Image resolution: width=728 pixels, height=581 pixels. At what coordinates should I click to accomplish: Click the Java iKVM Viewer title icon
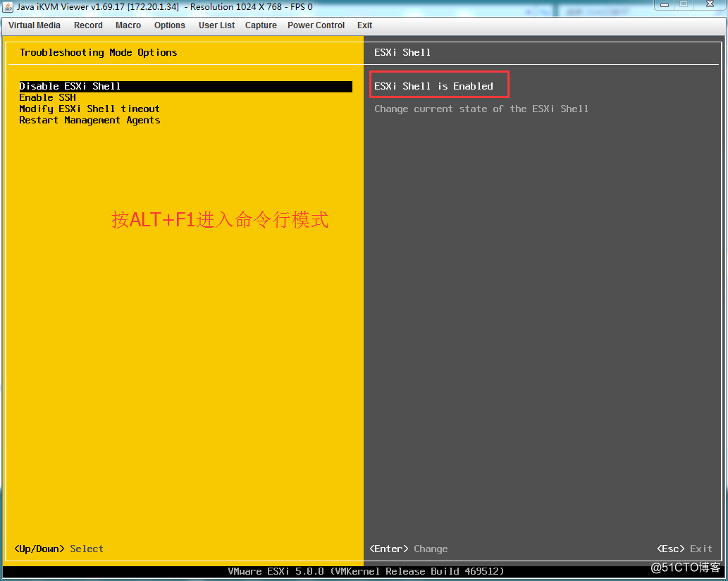(8, 7)
